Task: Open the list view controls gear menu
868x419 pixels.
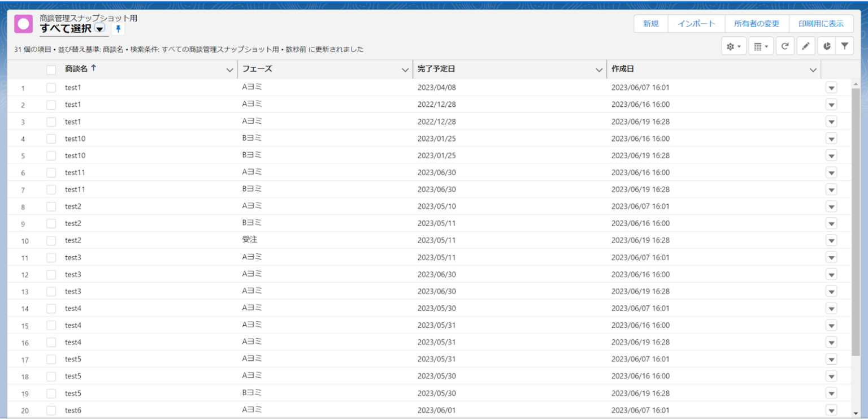Action: (x=734, y=46)
